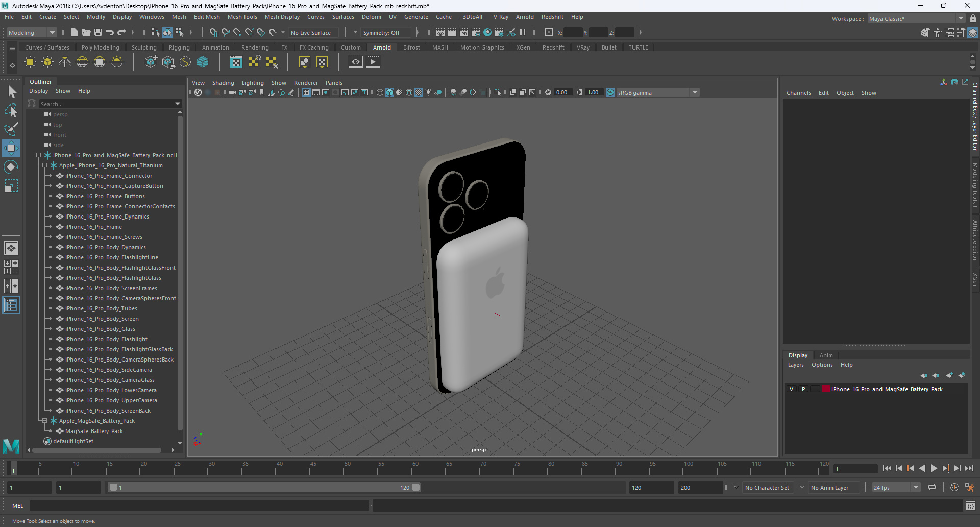The width and height of the screenshot is (980, 527).
Task: Switch to the Poly Modeling shelf tab
Action: (100, 47)
